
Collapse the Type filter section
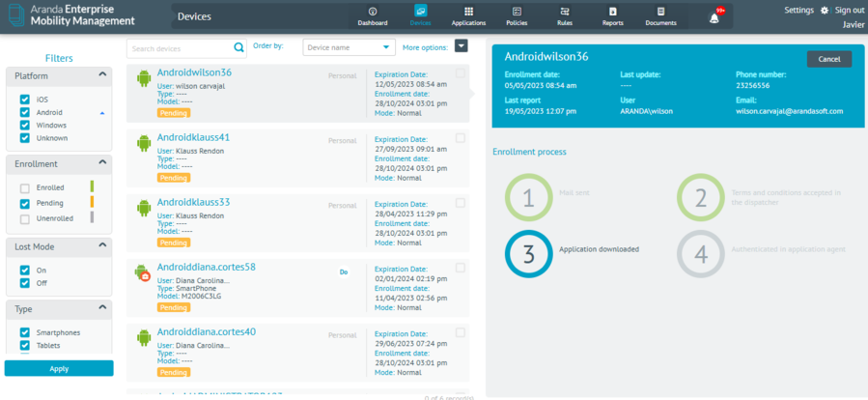click(102, 307)
